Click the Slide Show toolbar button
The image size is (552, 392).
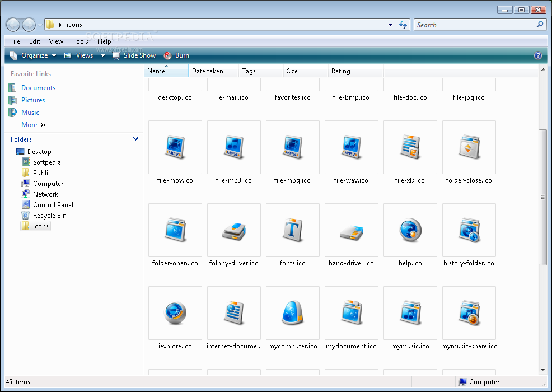click(134, 55)
